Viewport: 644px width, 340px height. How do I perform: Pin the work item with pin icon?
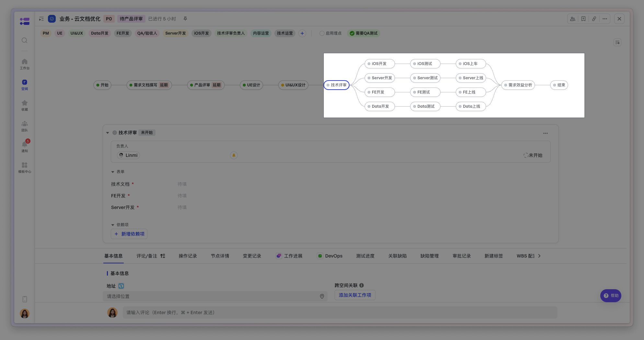coord(185,19)
